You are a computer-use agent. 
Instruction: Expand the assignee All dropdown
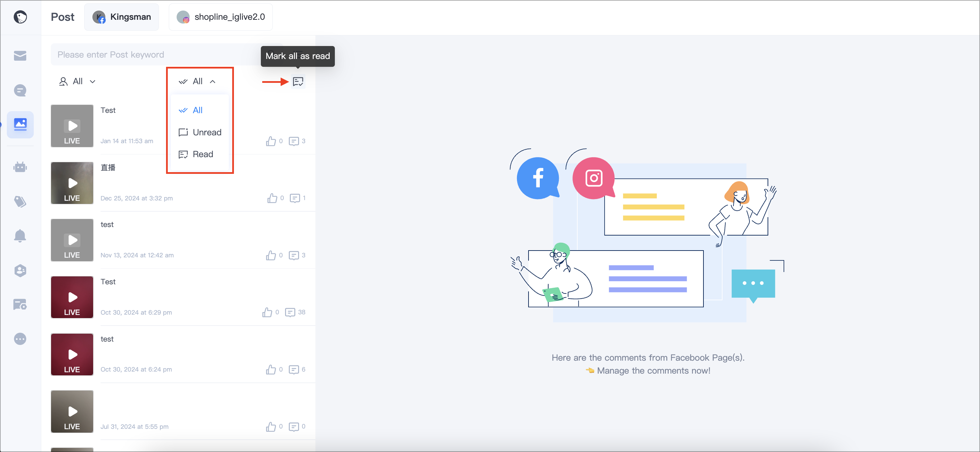pos(77,81)
